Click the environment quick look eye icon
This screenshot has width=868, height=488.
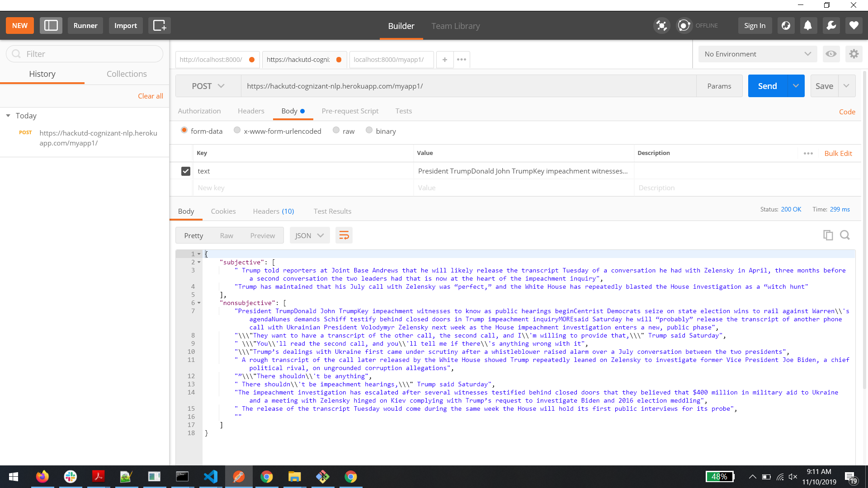tap(831, 54)
